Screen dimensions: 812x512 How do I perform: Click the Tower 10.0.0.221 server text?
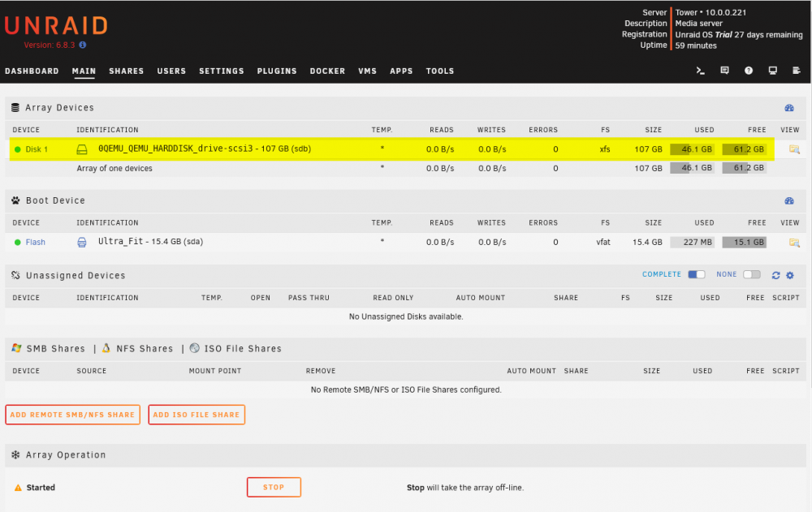[x=710, y=12]
